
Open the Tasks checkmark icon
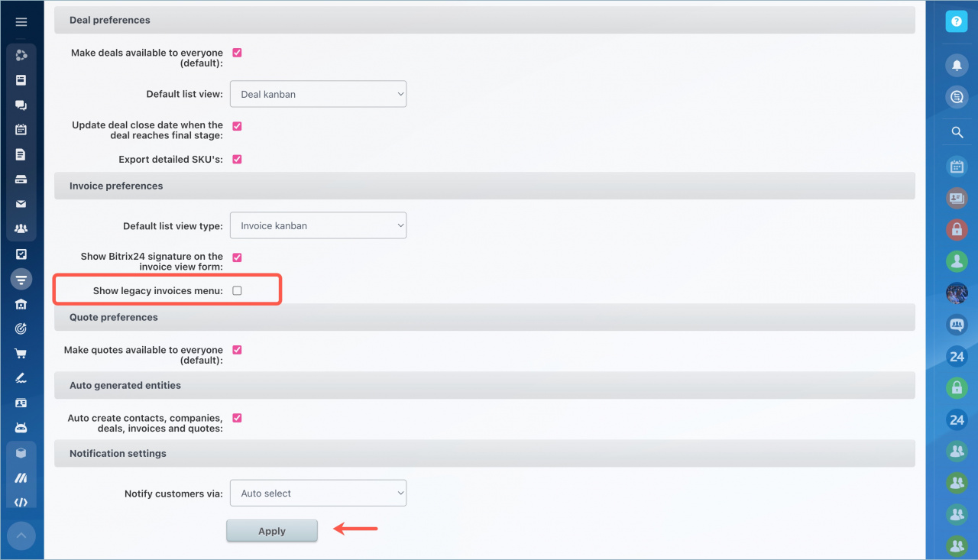21,254
